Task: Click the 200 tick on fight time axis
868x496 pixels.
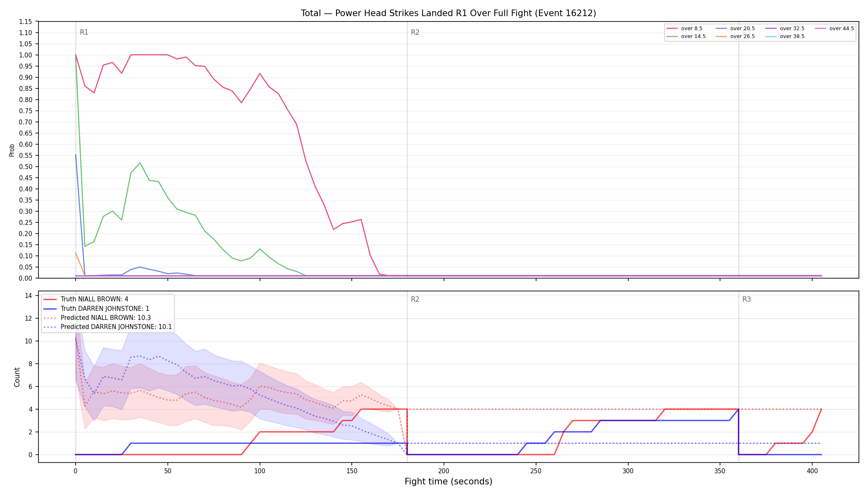Action: 444,470
